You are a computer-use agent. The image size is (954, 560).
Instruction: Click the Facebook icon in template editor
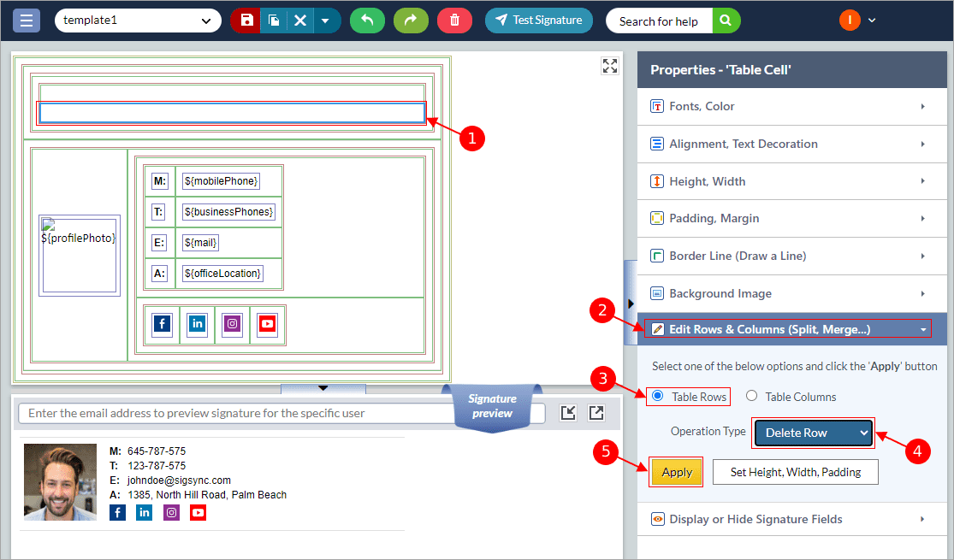(x=163, y=324)
